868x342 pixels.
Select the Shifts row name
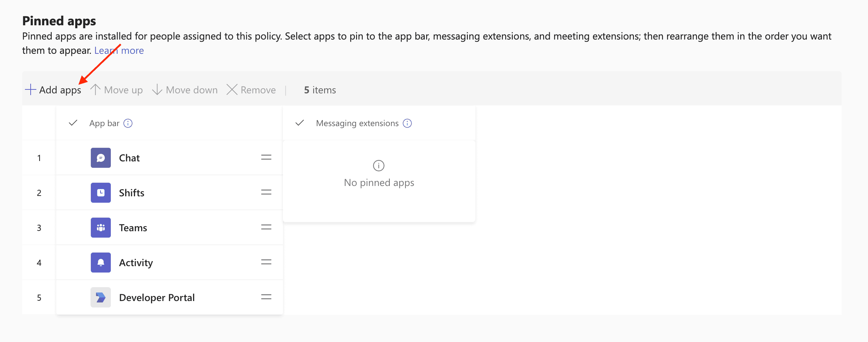point(132,193)
